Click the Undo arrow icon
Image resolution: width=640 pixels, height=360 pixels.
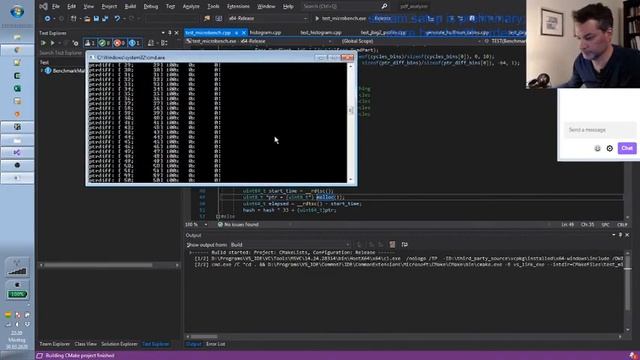pyautogui.click(x=118, y=18)
